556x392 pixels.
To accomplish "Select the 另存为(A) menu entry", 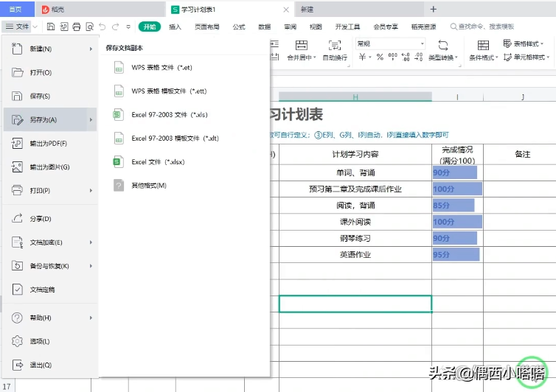I will [x=50, y=120].
